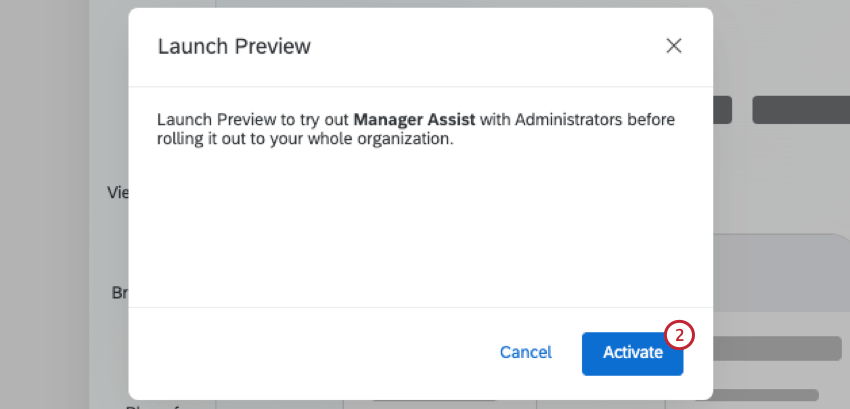Image resolution: width=850 pixels, height=409 pixels.
Task: Click the Launch Preview dialog title
Action: 234,47
